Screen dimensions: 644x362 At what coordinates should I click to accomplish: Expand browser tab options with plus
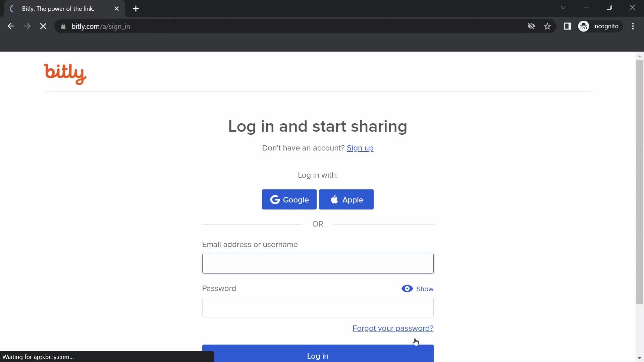(136, 9)
